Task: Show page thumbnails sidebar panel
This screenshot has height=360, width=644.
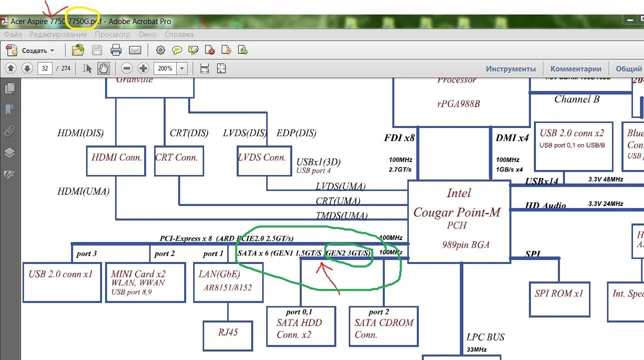Action: pos(9,88)
